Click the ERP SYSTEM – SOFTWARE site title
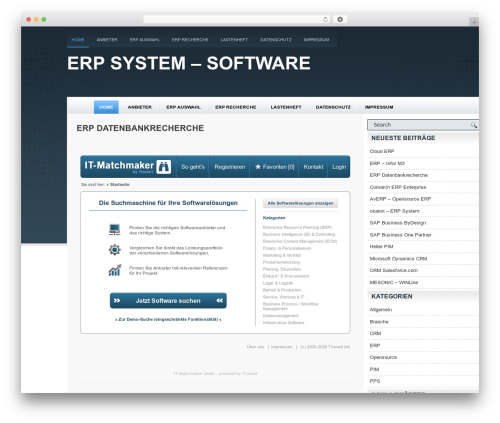The image size is (500, 423). pyautogui.click(x=189, y=63)
